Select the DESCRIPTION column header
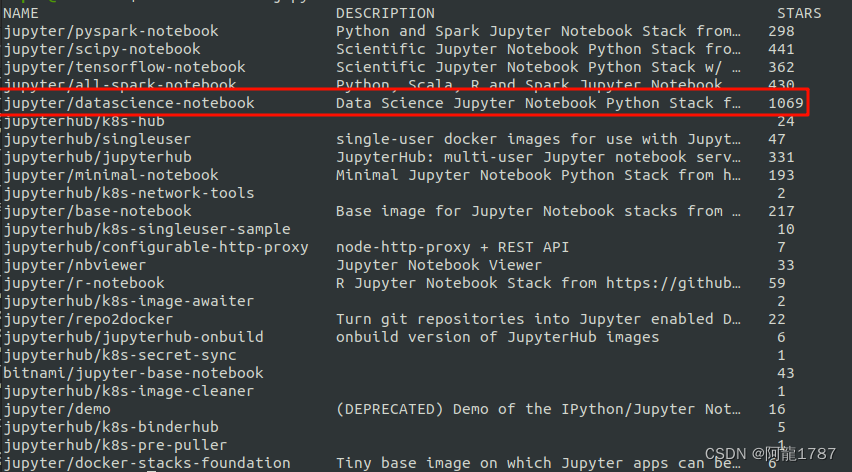The image size is (852, 472). click(x=385, y=13)
